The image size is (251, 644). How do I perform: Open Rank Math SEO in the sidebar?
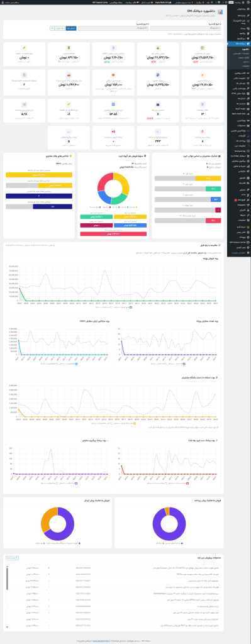pos(238,114)
